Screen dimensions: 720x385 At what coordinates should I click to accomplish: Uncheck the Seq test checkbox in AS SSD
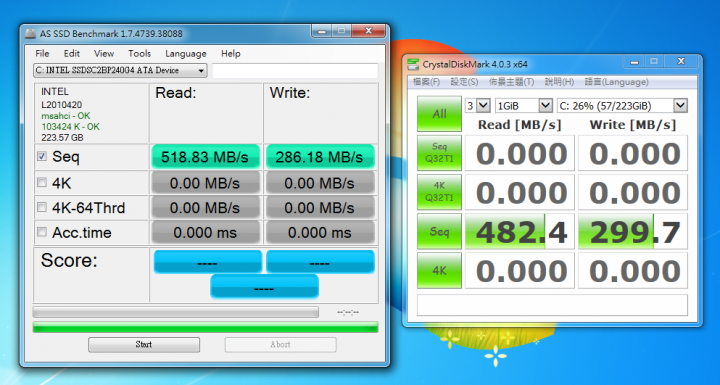(x=42, y=157)
